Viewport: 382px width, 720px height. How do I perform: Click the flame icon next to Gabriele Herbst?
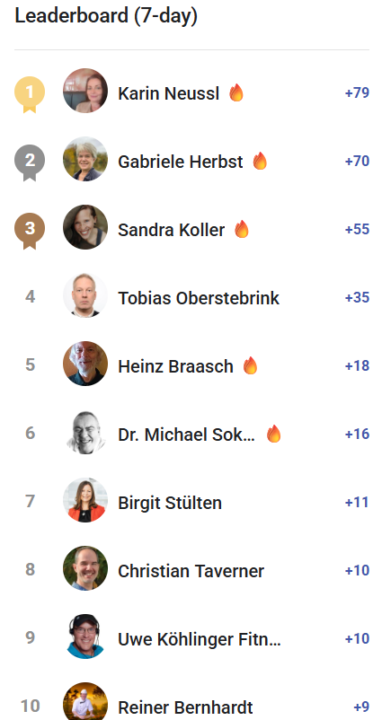tap(260, 161)
